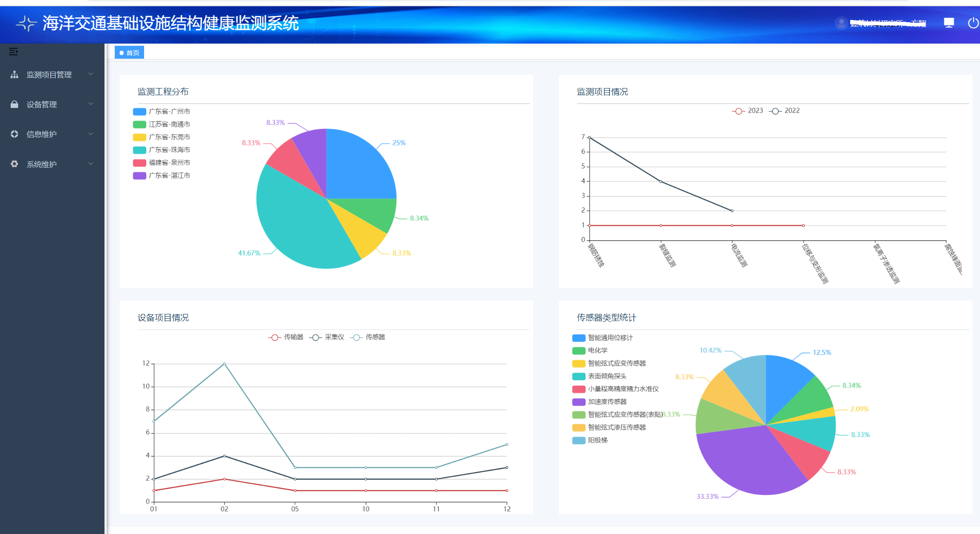Click the 设备项目情况 panel title
This screenshot has width=980, height=534.
pos(163,318)
